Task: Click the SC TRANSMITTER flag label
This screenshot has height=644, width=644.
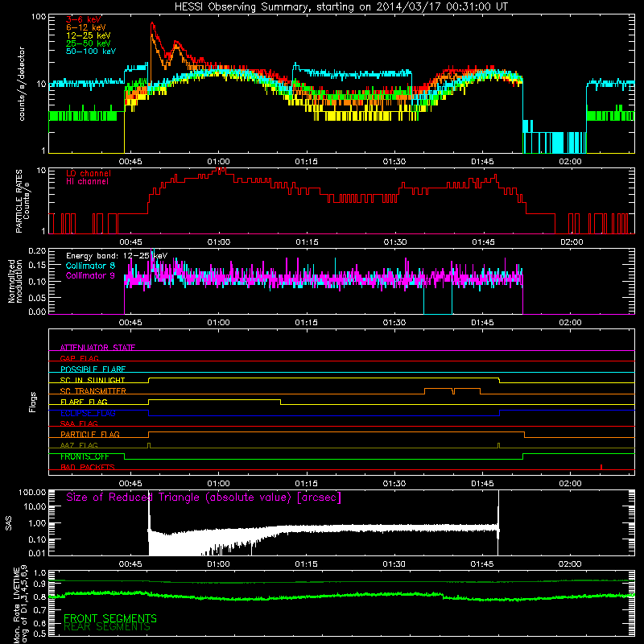Action: click(93, 391)
